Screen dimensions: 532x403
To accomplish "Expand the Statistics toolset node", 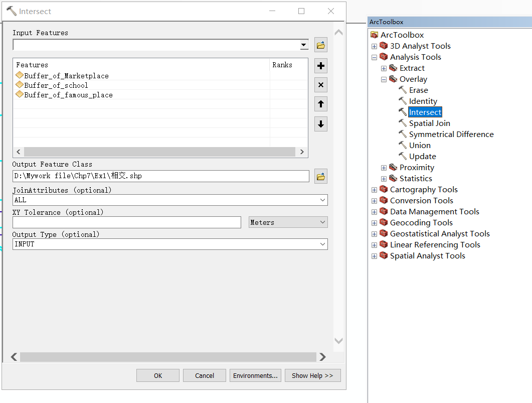I will 384,179.
